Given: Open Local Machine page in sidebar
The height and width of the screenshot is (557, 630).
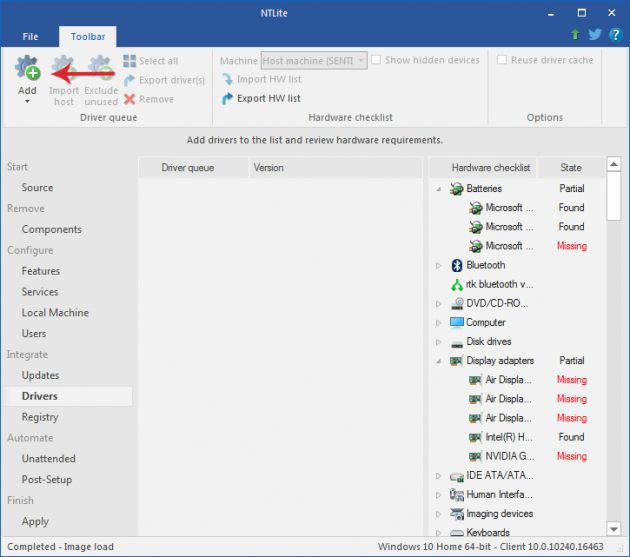Looking at the screenshot, I should click(x=55, y=313).
